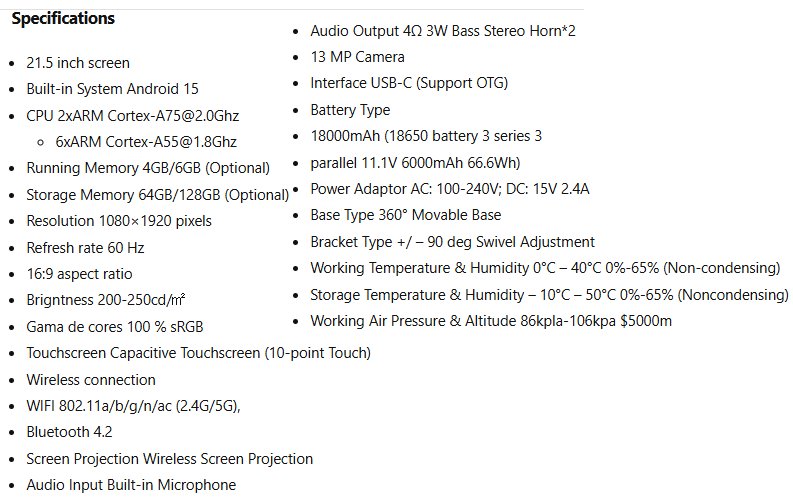Click the Touchscreen Capacitive Touchscreen entry
The height and width of the screenshot is (497, 793).
pyautogui.click(x=198, y=353)
